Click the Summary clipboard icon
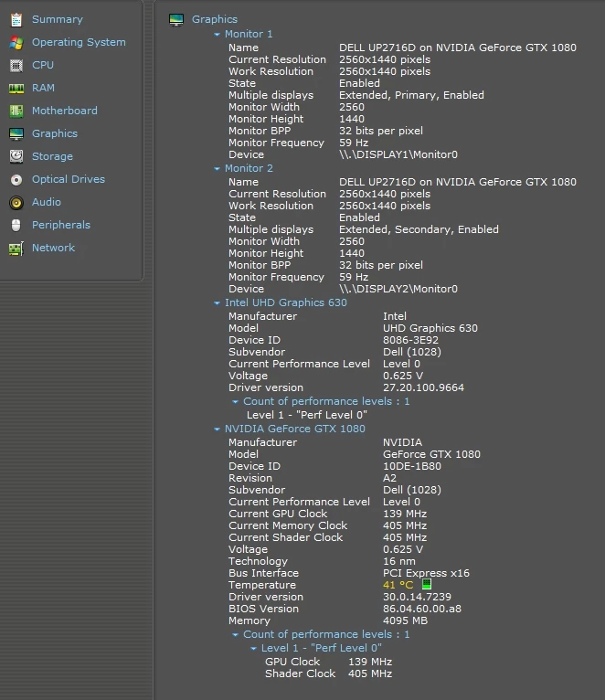Viewport: 605px width, 700px height. coord(16,19)
